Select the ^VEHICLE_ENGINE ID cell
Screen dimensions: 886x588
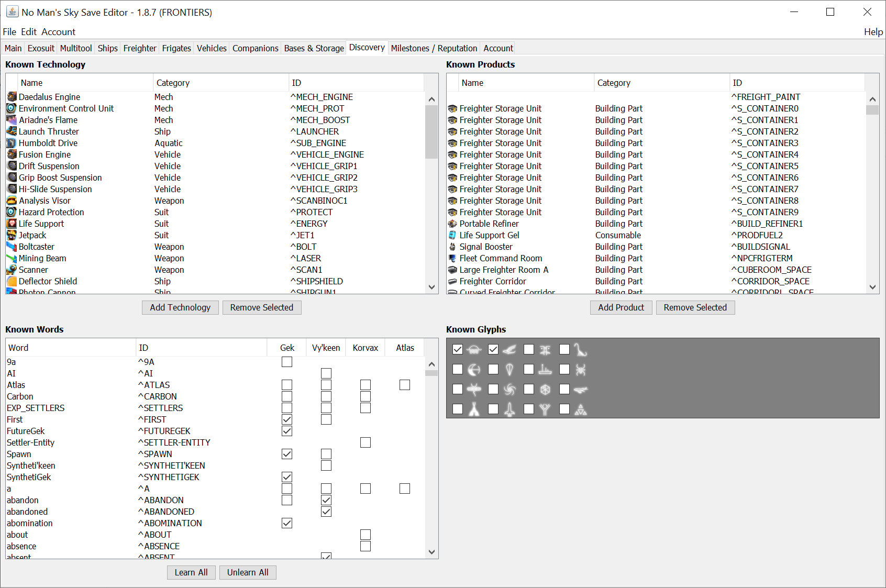pos(356,154)
